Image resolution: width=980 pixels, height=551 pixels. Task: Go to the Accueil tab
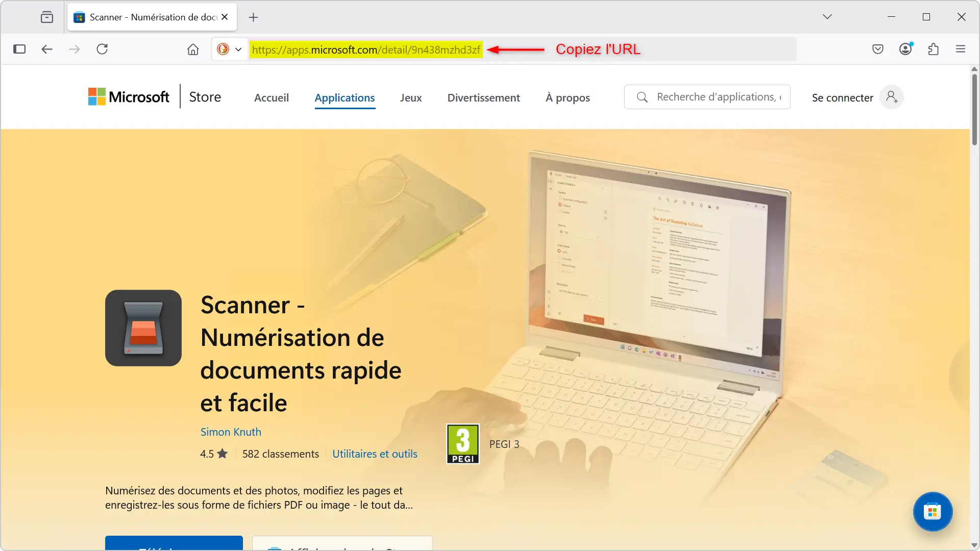point(272,98)
